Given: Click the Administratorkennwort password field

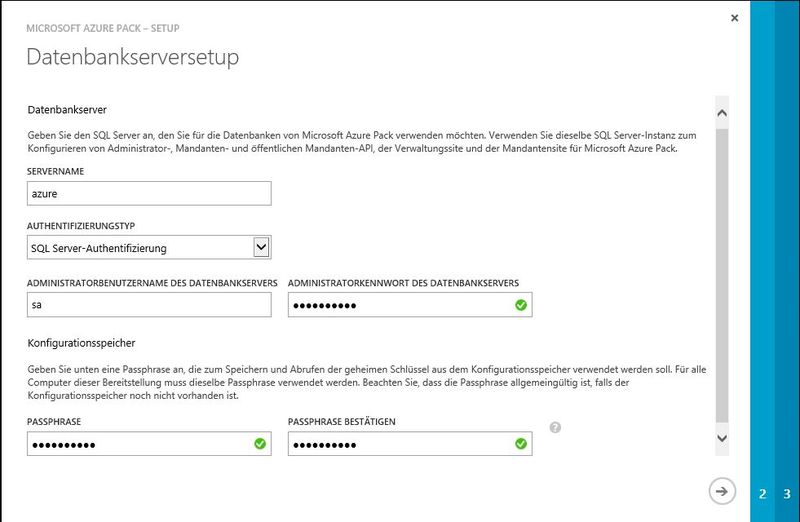Looking at the screenshot, I should pyautogui.click(x=410, y=305).
